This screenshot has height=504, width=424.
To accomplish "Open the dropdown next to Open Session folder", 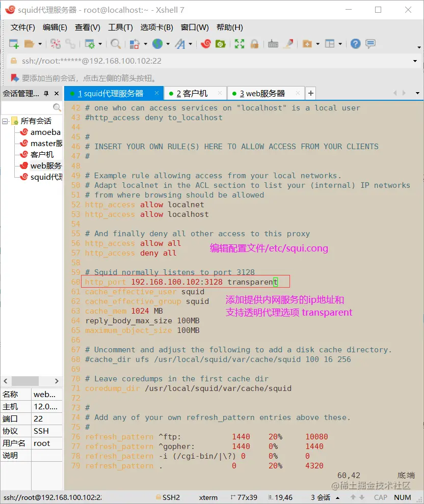I will [40, 44].
